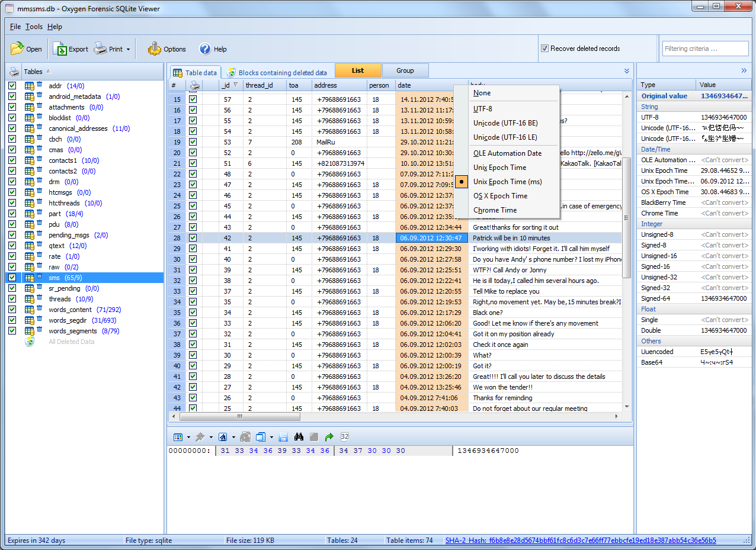Click the Group view button
756x550 pixels.
tap(405, 70)
